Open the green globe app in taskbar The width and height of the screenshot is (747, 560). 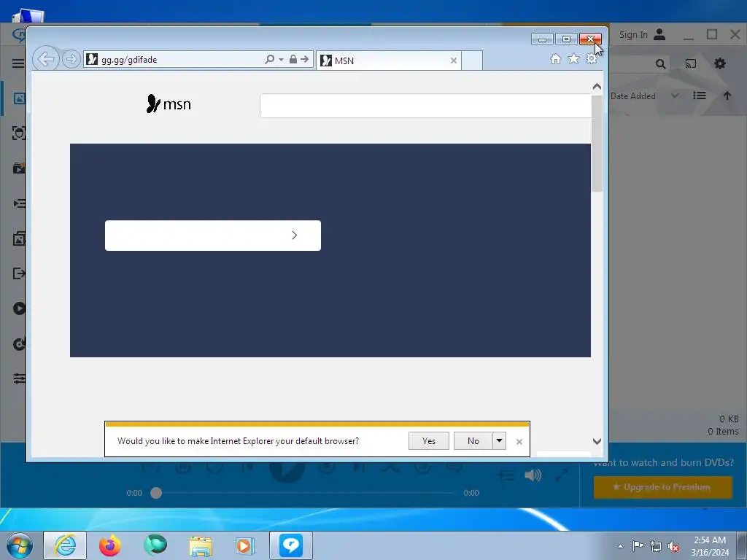(x=155, y=545)
